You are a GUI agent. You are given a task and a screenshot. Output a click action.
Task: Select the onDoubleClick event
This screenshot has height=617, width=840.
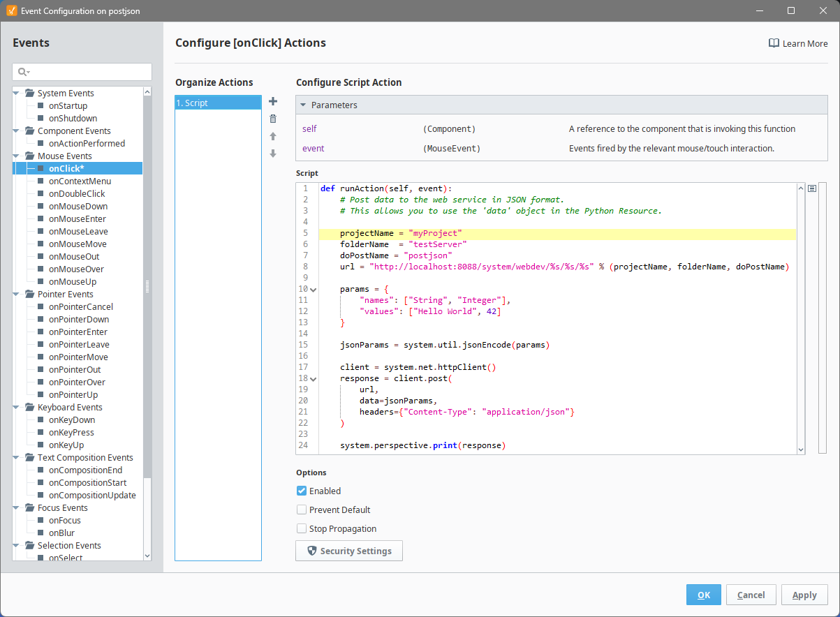(x=77, y=193)
